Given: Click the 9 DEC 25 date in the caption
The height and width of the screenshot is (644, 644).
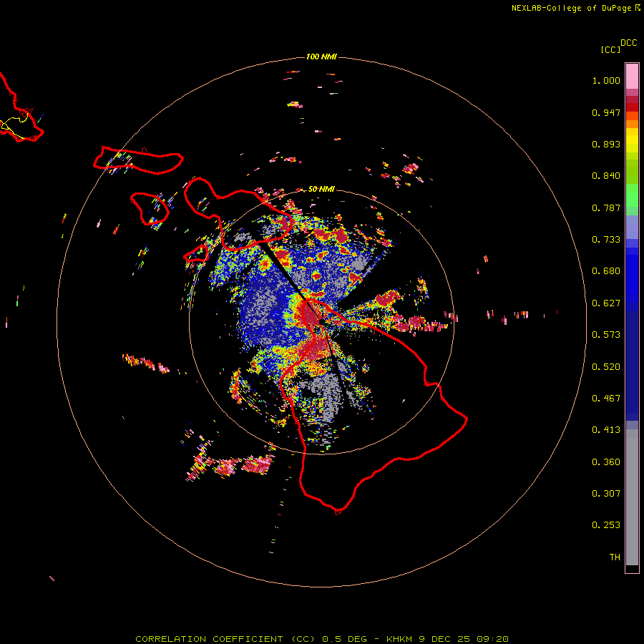Looking at the screenshot, I should click(444, 639).
